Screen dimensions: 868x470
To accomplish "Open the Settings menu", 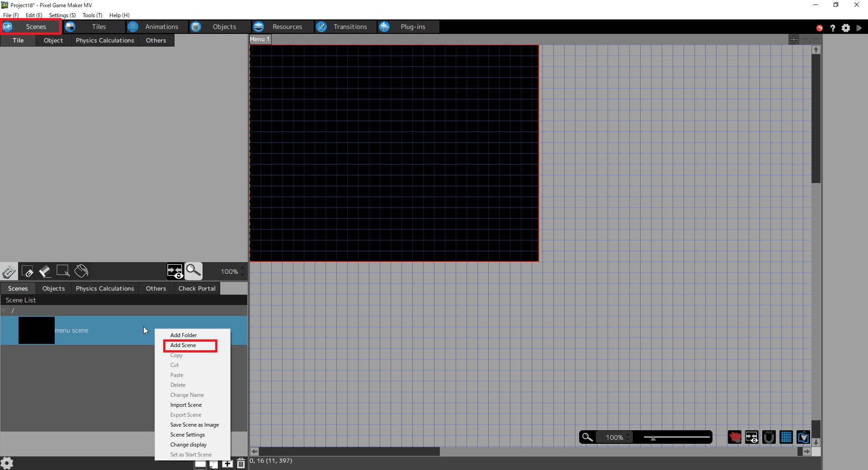I will [x=62, y=15].
